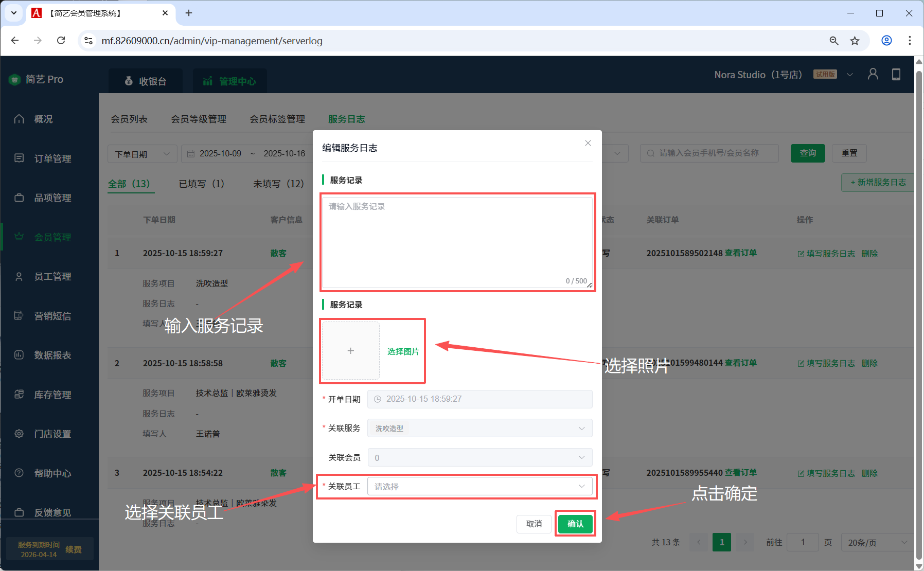Click the 取消 cancel button

(534, 524)
